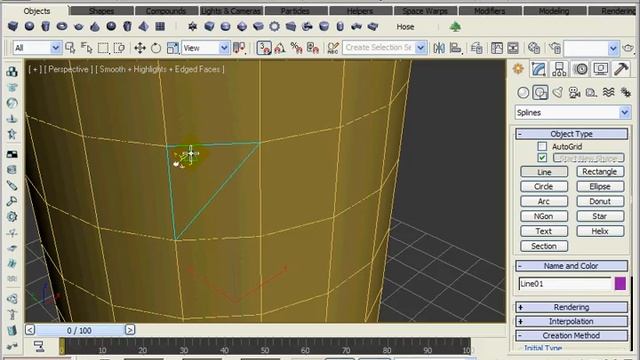The image size is (640, 360).
Task: Enable the AutoGrid checkbox
Action: point(542,146)
